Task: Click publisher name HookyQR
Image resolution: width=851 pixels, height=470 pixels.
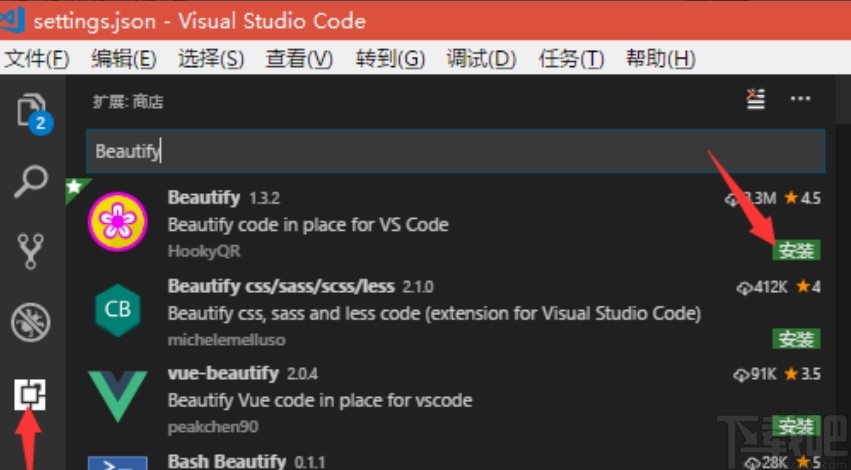Action: click(x=204, y=251)
